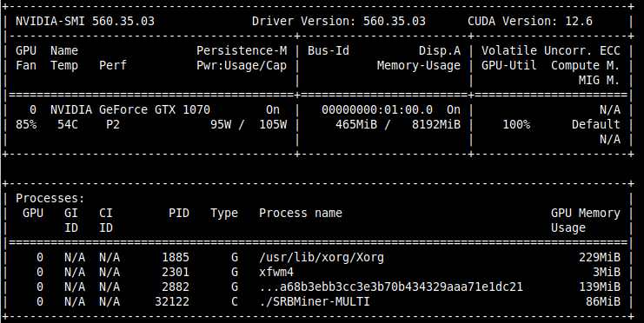Screen dimensions: 644x323
Task: Click the xfwm4 process name
Action: pos(276,272)
